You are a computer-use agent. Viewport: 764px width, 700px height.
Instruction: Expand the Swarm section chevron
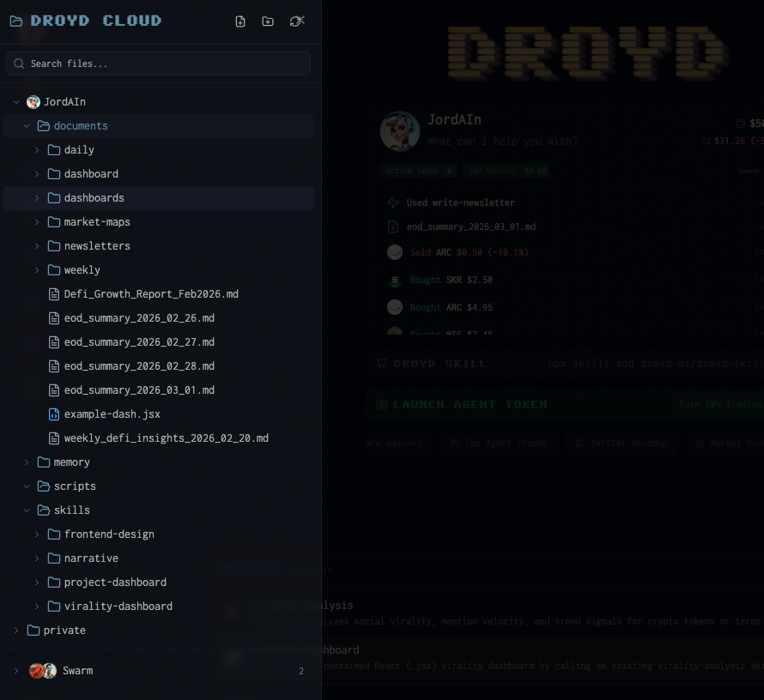tap(16, 671)
